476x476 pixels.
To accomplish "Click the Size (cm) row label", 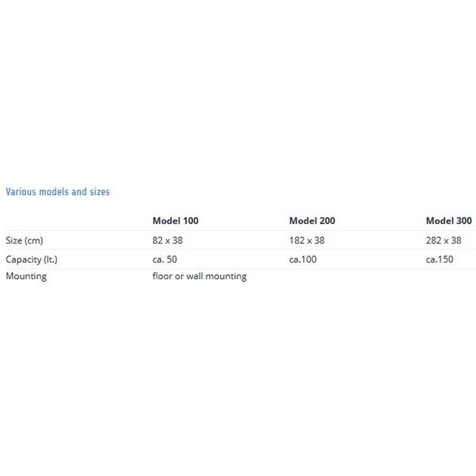I will coord(25,240).
